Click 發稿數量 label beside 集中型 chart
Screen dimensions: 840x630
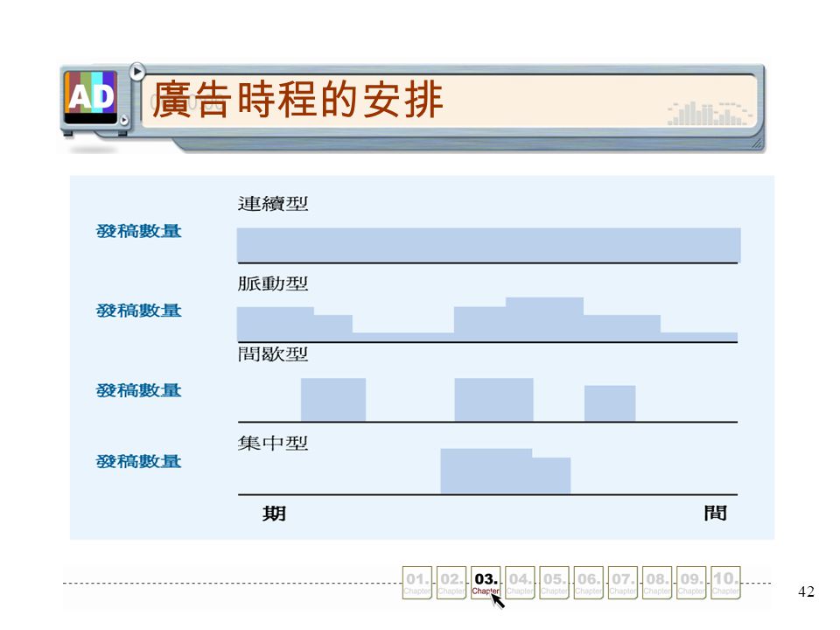[139, 461]
